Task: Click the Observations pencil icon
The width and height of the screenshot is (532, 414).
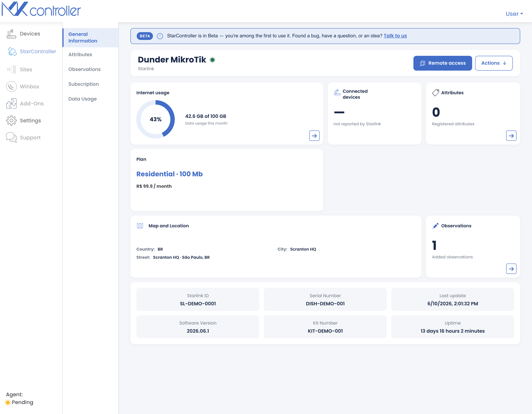Action: click(435, 226)
